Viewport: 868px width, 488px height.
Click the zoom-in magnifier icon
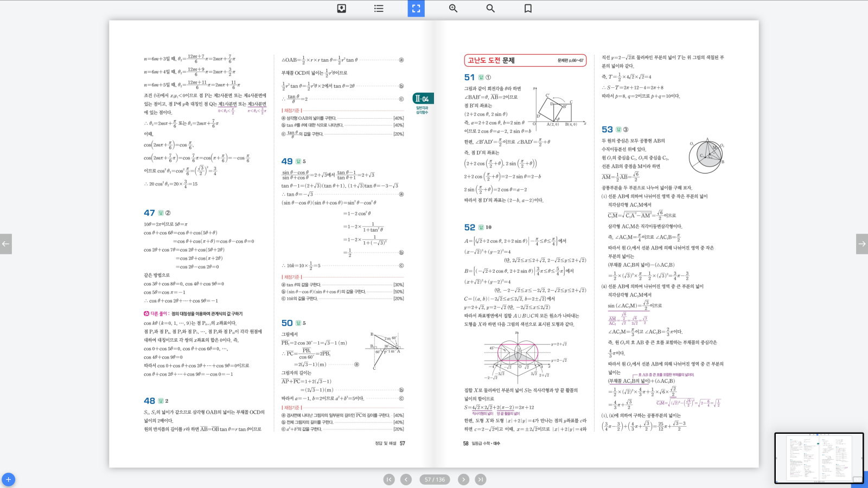[x=454, y=9]
